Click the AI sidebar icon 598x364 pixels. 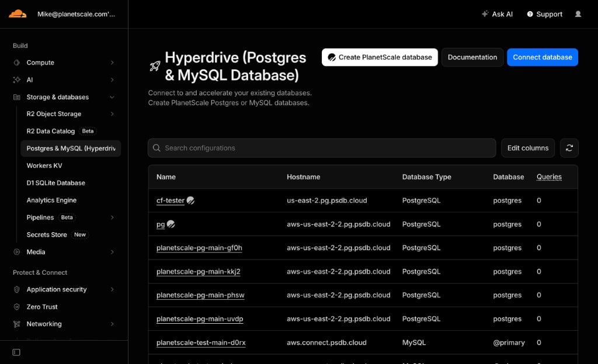pyautogui.click(x=17, y=79)
